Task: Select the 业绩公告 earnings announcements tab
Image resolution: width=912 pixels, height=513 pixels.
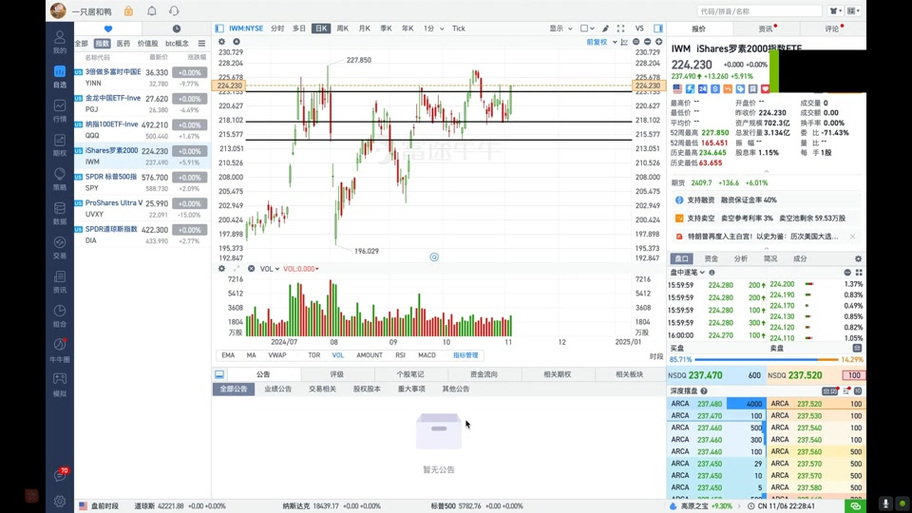Action: point(277,389)
